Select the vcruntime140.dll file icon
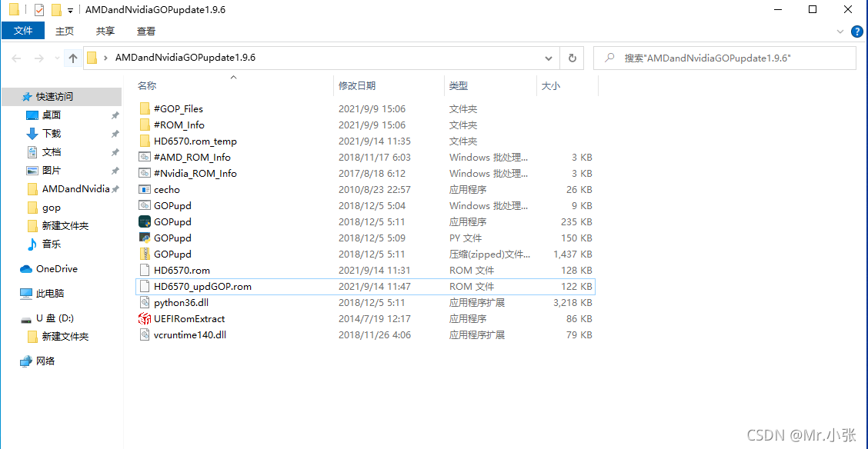This screenshot has width=868, height=449. 145,335
